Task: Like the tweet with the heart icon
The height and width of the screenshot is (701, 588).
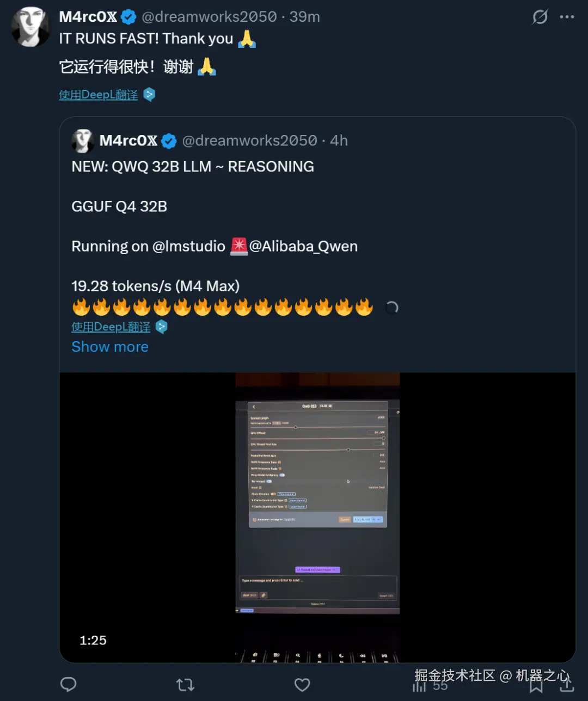Action: [302, 685]
